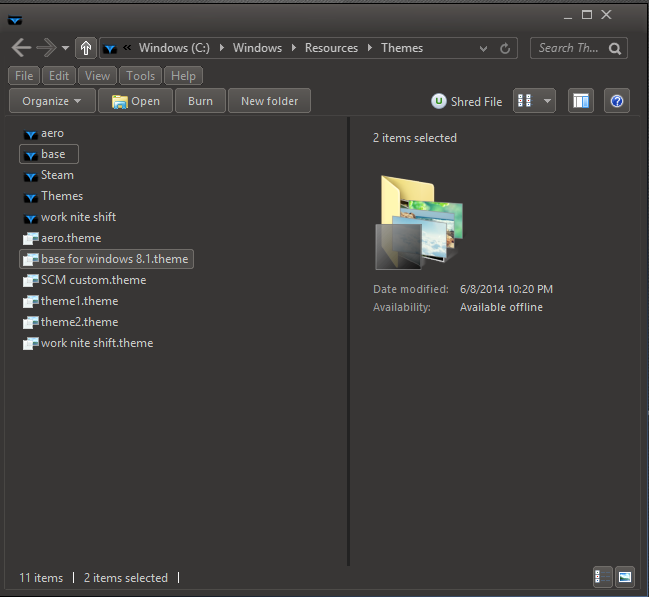Open the recent locations dropdown arrow

tap(65, 48)
